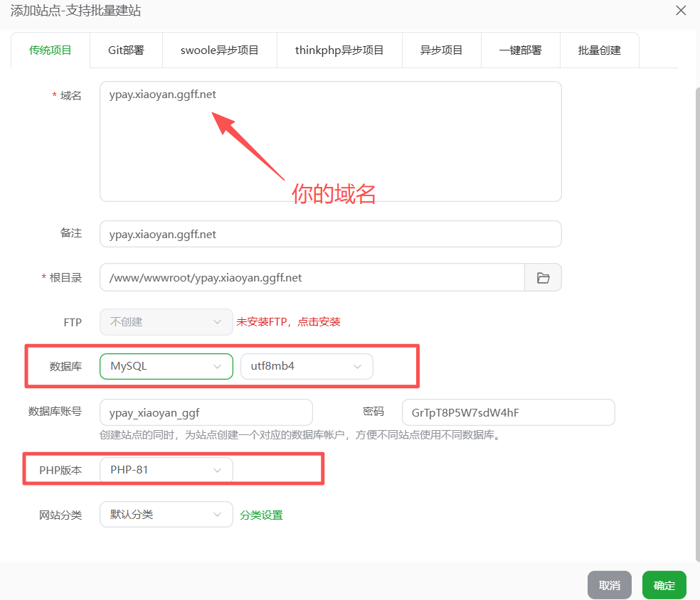The width and height of the screenshot is (700, 600).
Task: Click the folder browse icon for root directory
Action: (543, 278)
